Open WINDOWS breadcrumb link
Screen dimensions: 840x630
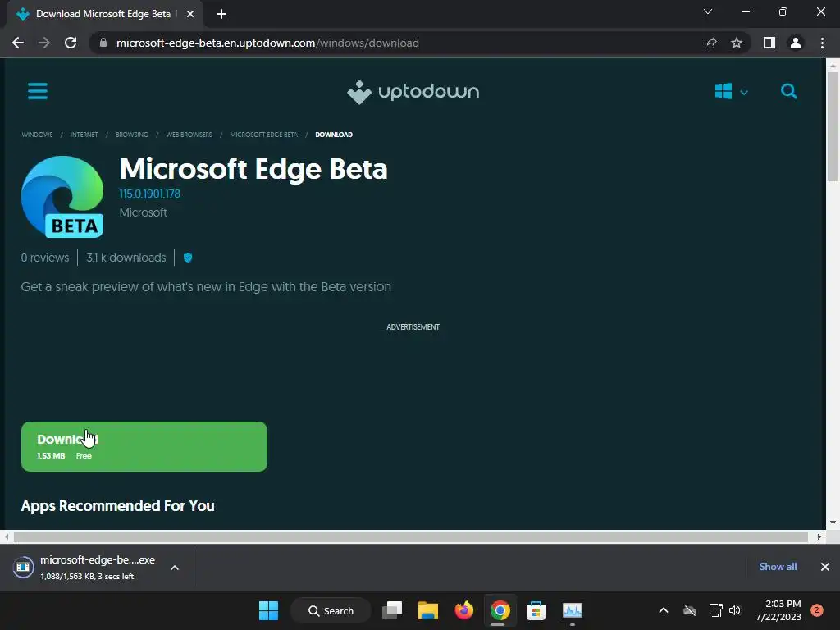37,135
